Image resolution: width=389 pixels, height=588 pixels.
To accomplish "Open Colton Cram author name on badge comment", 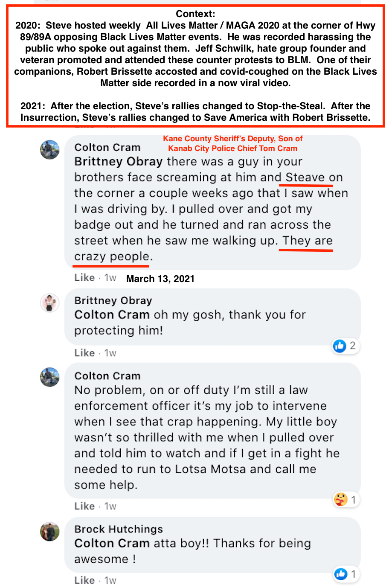I will 107,148.
